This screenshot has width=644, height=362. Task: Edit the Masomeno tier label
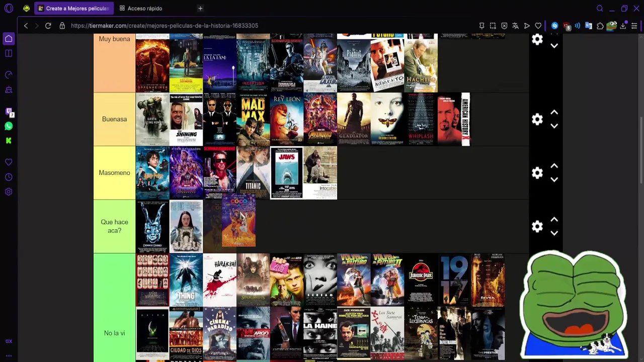point(114,172)
